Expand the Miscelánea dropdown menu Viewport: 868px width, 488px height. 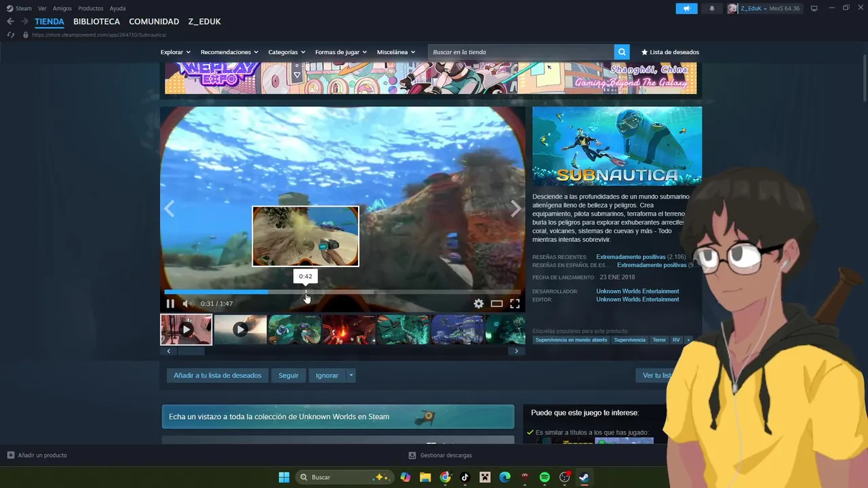coord(396,52)
